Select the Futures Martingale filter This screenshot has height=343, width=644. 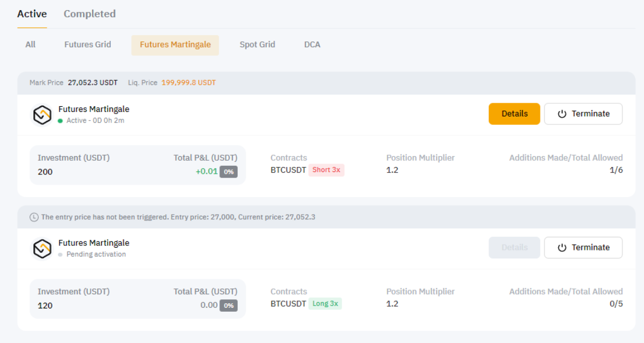(175, 45)
